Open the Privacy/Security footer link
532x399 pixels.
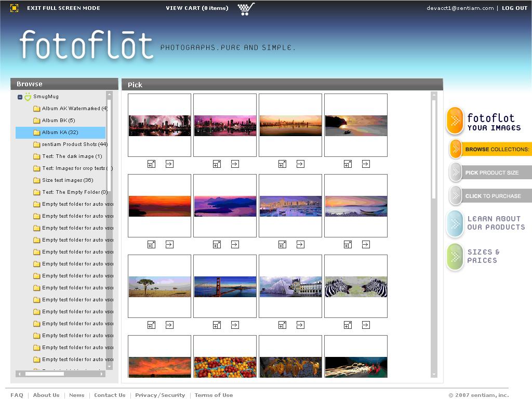pos(160,395)
